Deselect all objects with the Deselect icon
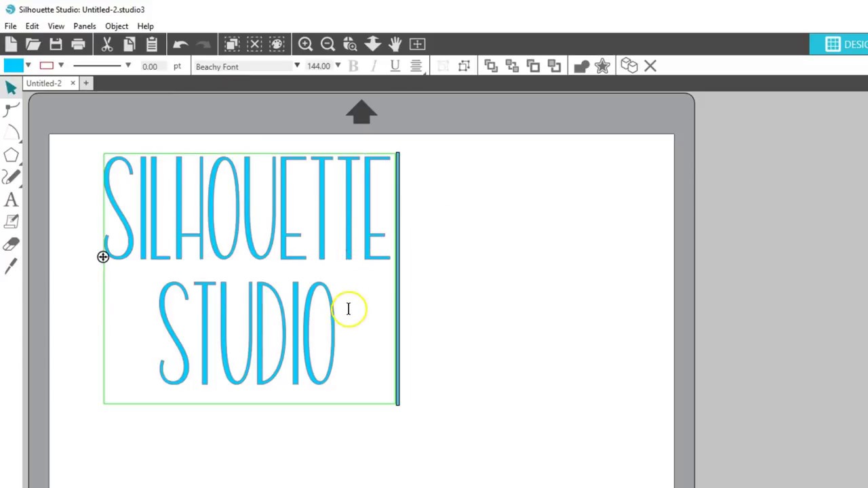Screen dimensions: 868x488 pos(254,45)
